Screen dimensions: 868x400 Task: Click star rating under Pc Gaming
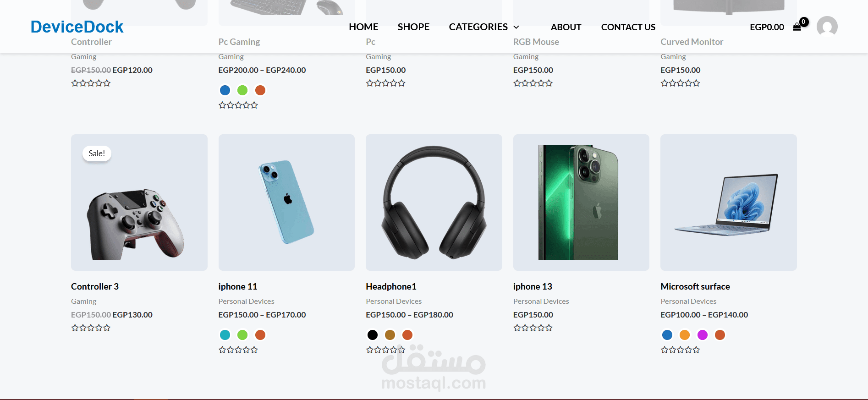pyautogui.click(x=238, y=105)
